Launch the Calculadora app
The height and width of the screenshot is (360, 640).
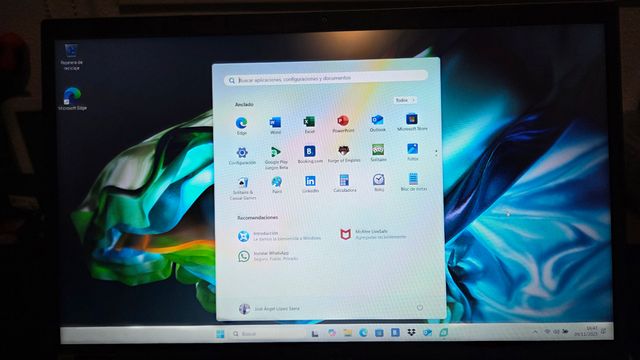click(x=344, y=183)
